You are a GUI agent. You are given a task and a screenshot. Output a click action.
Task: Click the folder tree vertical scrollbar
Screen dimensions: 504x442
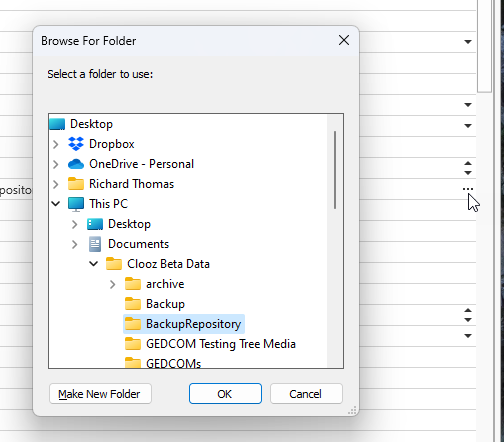335,170
